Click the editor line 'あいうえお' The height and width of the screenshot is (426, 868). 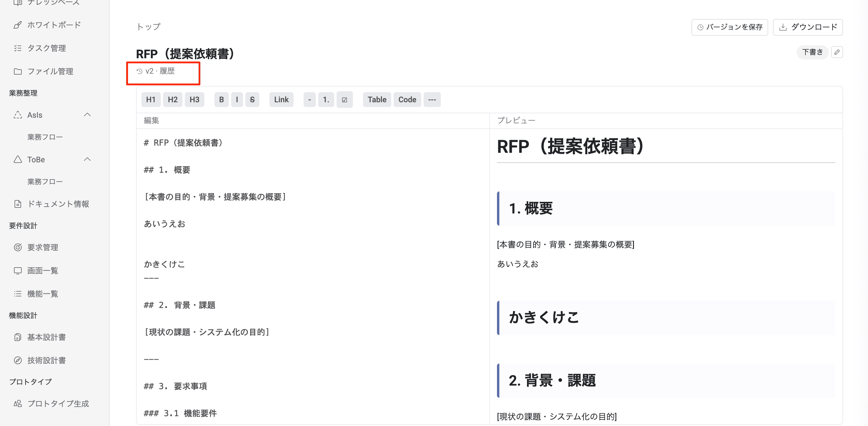pyautogui.click(x=165, y=224)
